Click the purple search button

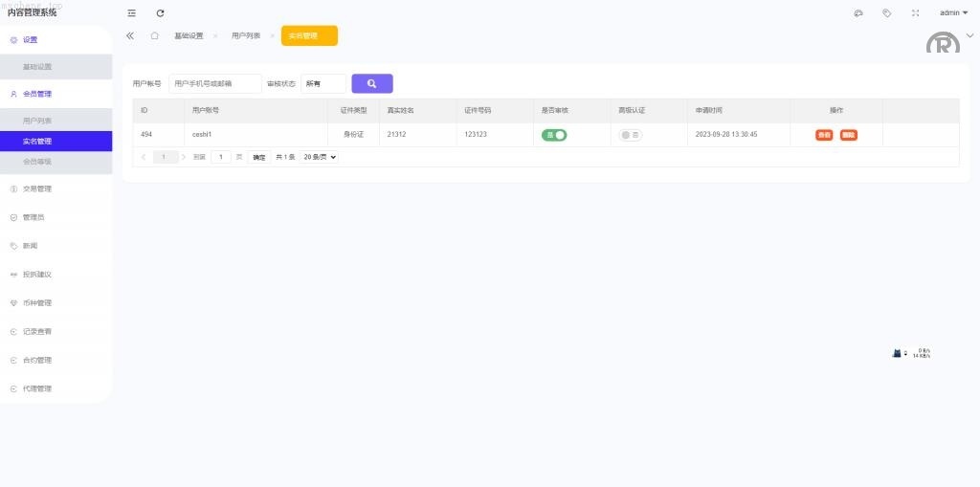click(371, 83)
